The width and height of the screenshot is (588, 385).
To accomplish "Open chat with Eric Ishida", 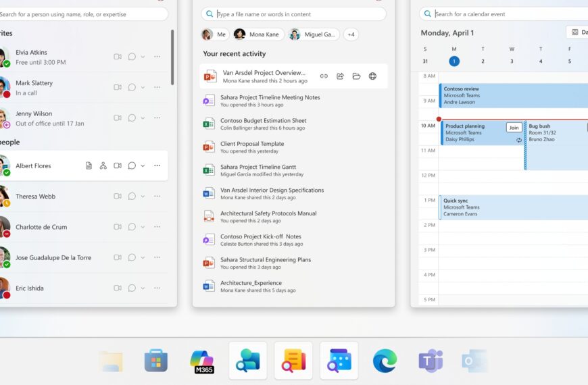I will [x=132, y=288].
